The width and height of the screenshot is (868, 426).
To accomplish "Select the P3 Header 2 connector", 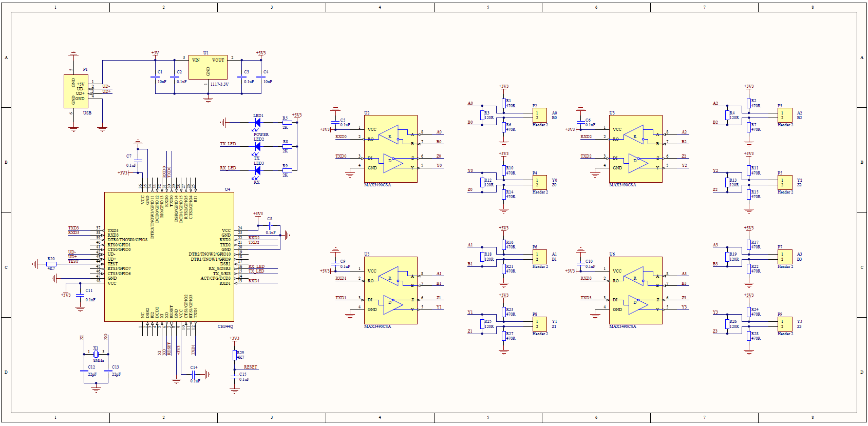I will [x=785, y=115].
